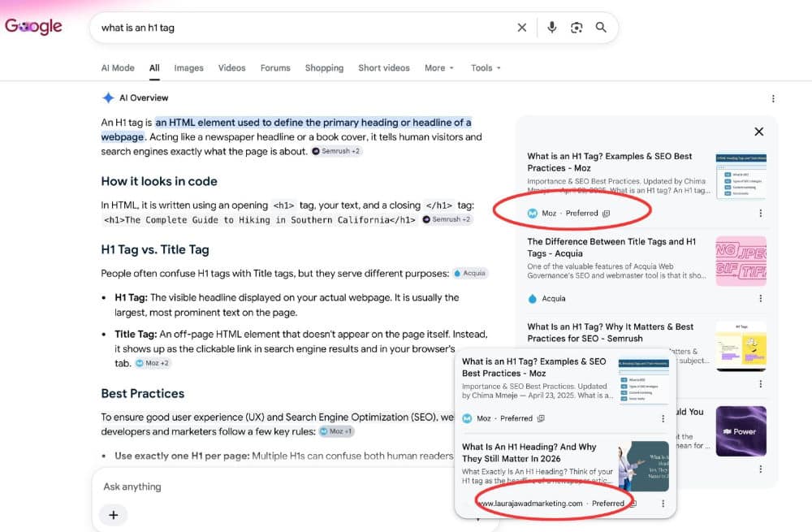Open 'Difference Between Title Tags and H1 Tags' Acquia link
Screen dimensions: 812x532
611,248
